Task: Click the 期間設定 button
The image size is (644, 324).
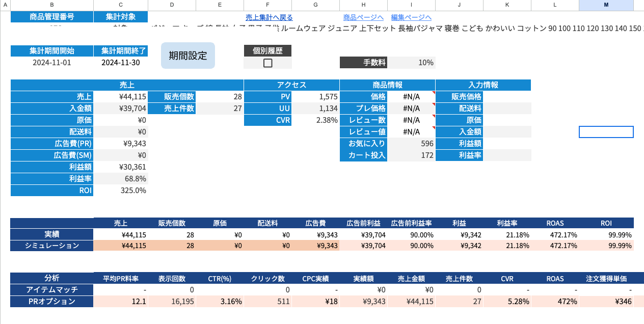Action: [x=188, y=56]
